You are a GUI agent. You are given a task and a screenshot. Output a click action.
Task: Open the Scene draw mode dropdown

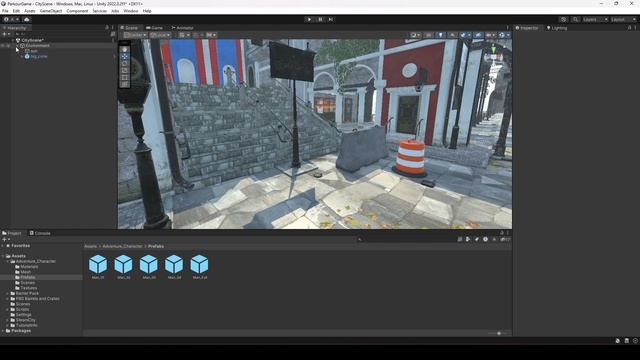pos(415,35)
